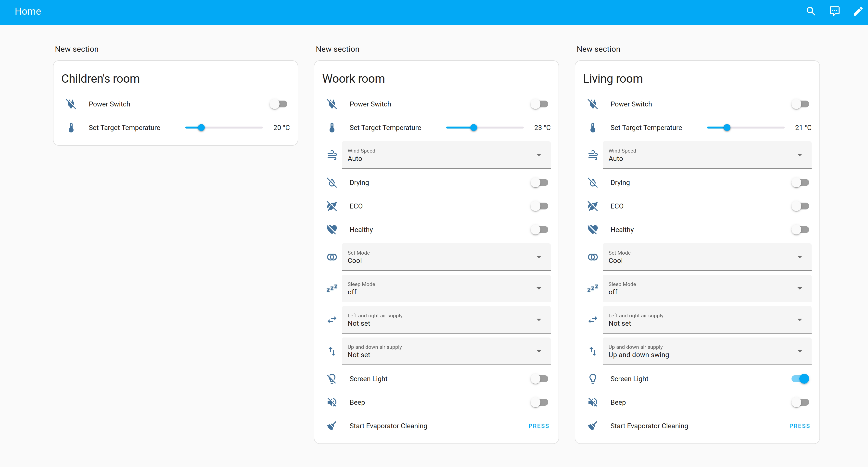Enable Beep in Woork room
The width and height of the screenshot is (868, 467).
click(x=539, y=402)
